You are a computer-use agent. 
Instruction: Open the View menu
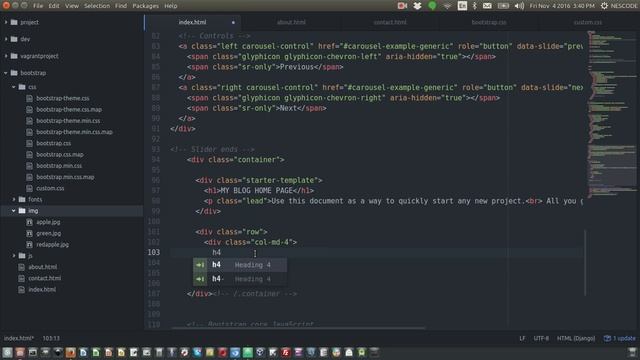tap(72, 6)
